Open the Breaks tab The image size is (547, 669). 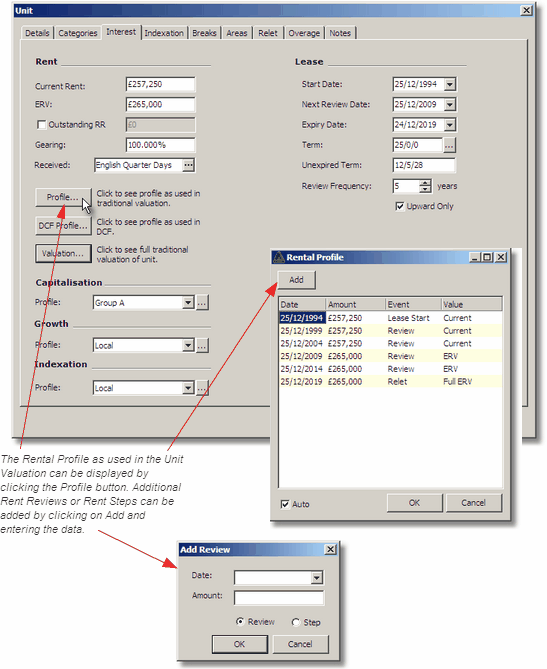[x=204, y=33]
